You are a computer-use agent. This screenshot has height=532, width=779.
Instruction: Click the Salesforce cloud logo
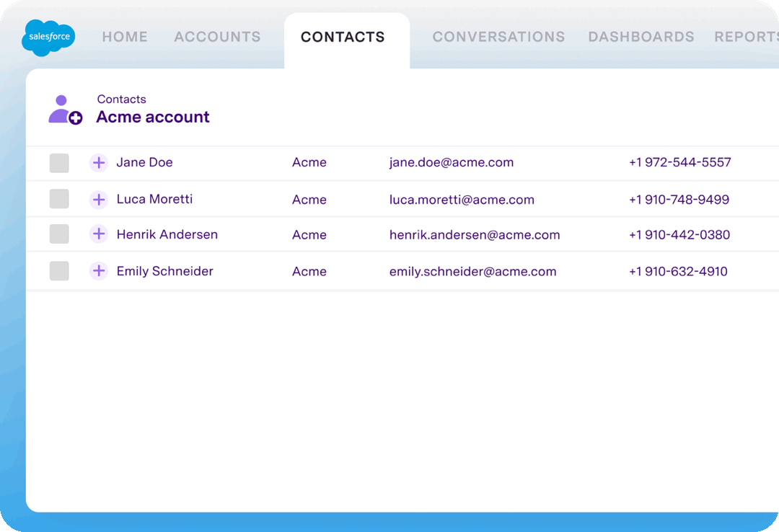coord(48,37)
